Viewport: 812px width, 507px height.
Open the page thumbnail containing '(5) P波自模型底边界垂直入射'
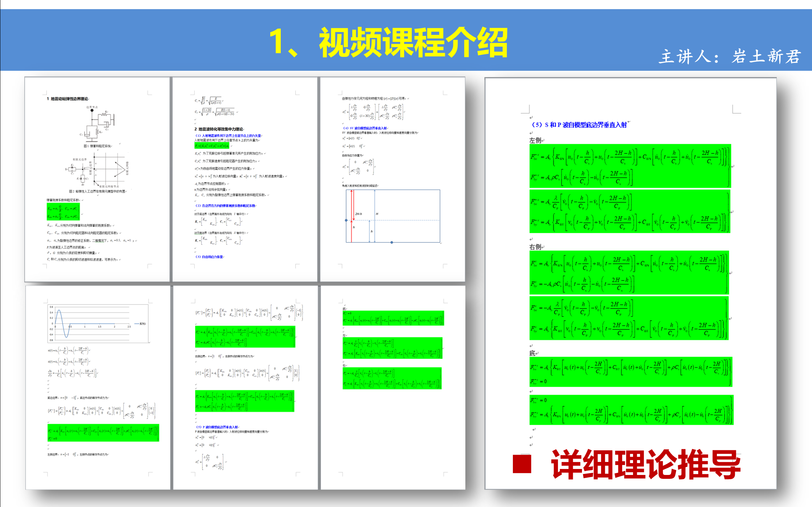click(x=245, y=387)
